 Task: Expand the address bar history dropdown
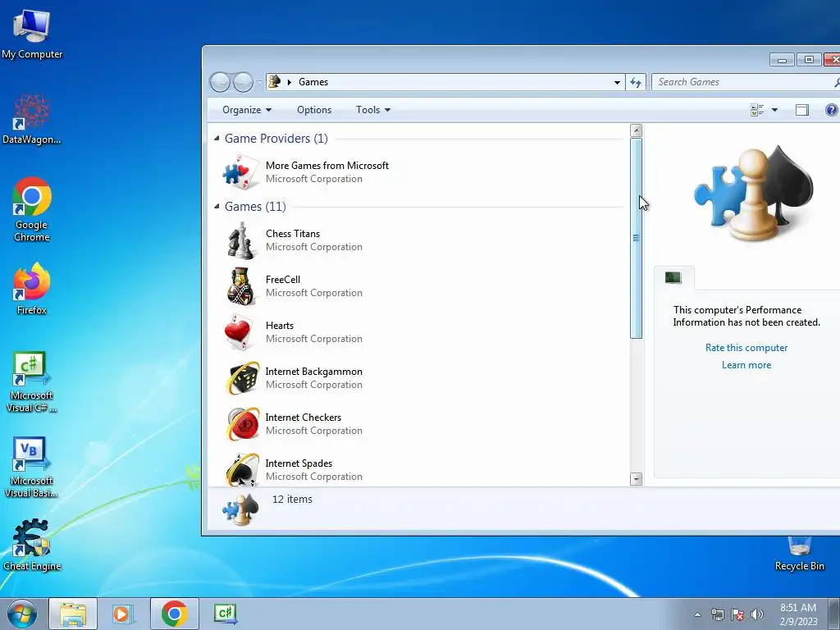coord(617,82)
